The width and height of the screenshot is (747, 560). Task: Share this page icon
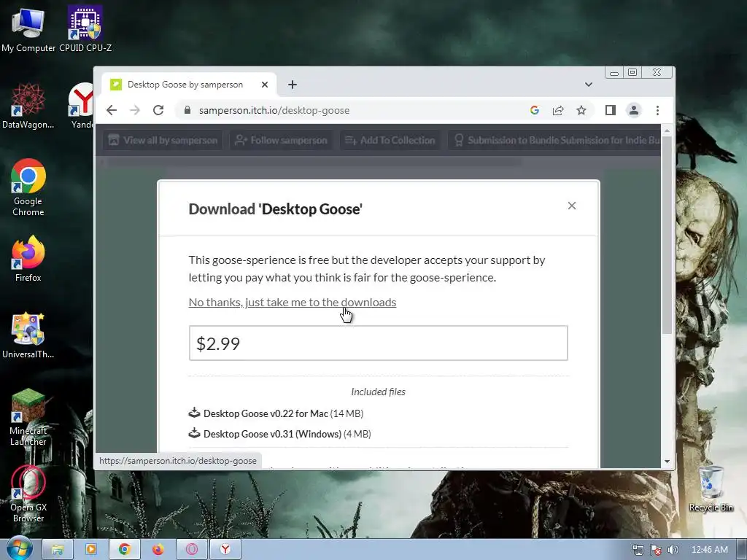558,111
